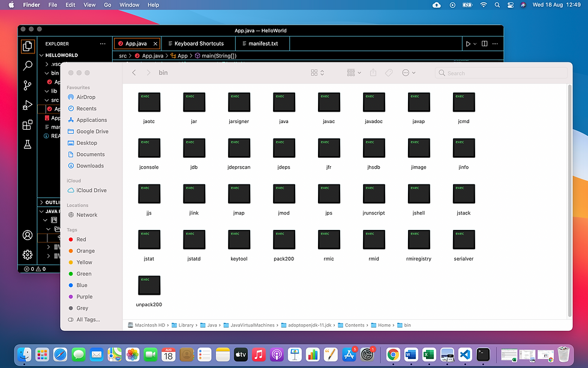Open the Finder File menu
Image resolution: width=588 pixels, height=368 pixels.
(53, 5)
